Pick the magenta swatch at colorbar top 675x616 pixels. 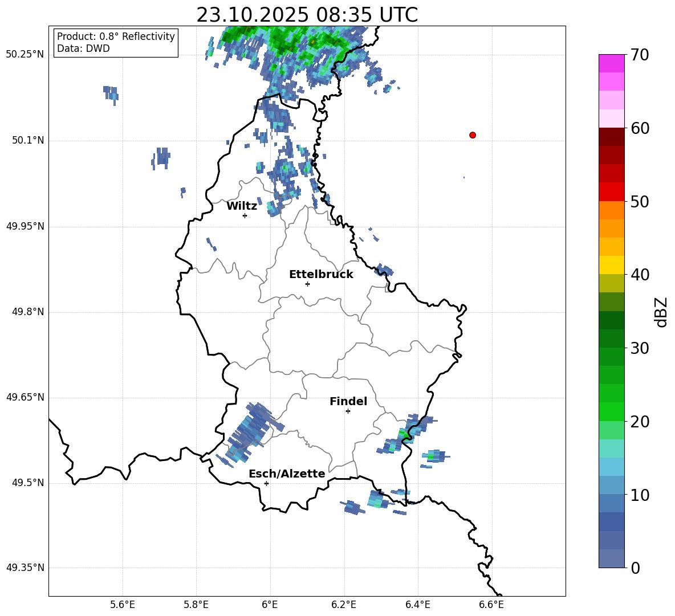[611, 63]
